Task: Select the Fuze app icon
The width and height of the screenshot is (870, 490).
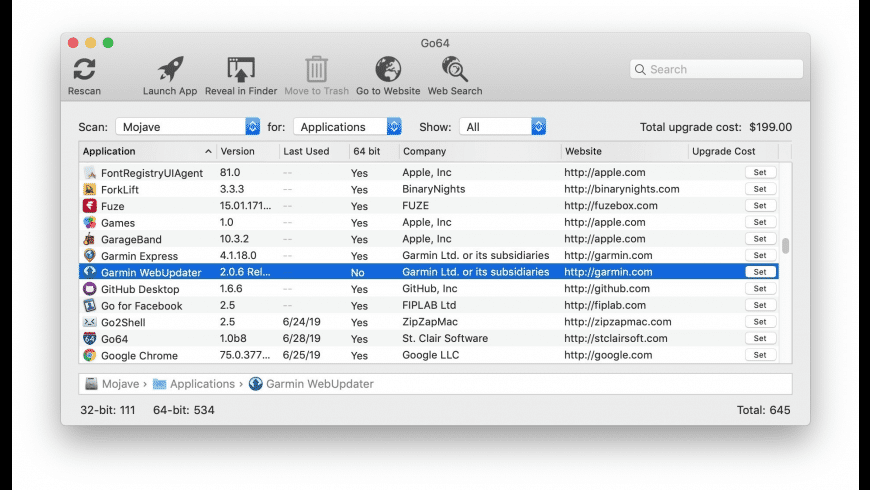Action: [x=89, y=206]
